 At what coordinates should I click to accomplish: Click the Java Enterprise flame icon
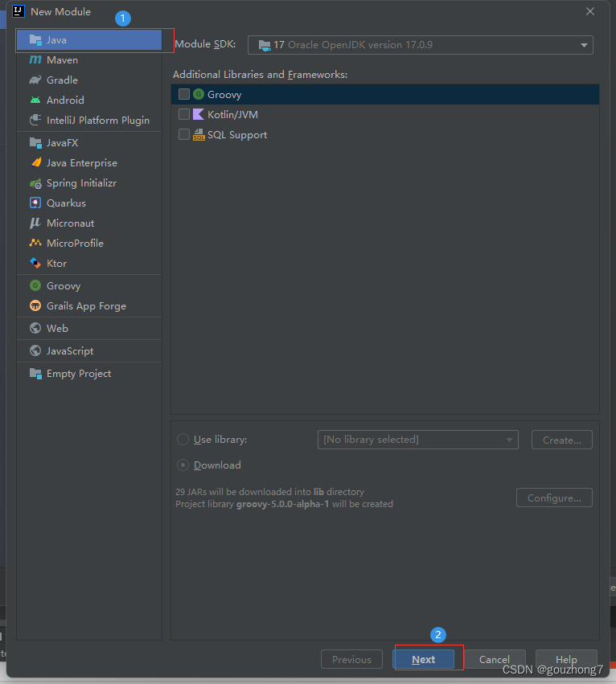[35, 162]
